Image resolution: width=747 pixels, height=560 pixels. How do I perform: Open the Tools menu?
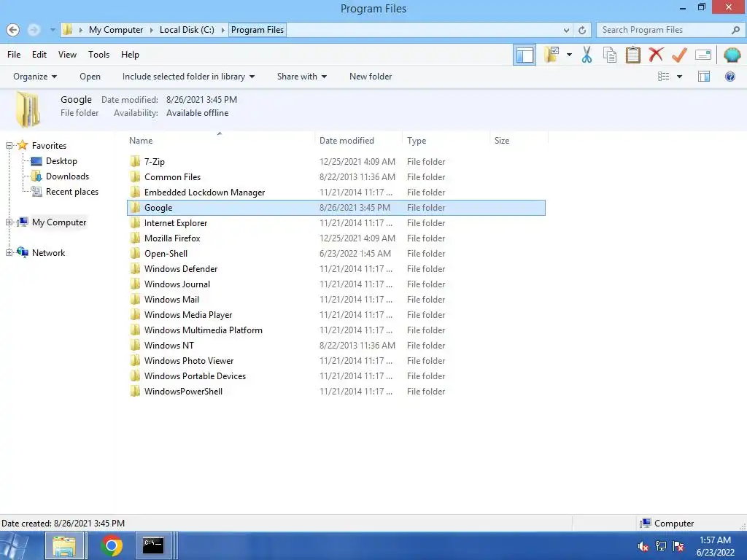[x=98, y=55]
